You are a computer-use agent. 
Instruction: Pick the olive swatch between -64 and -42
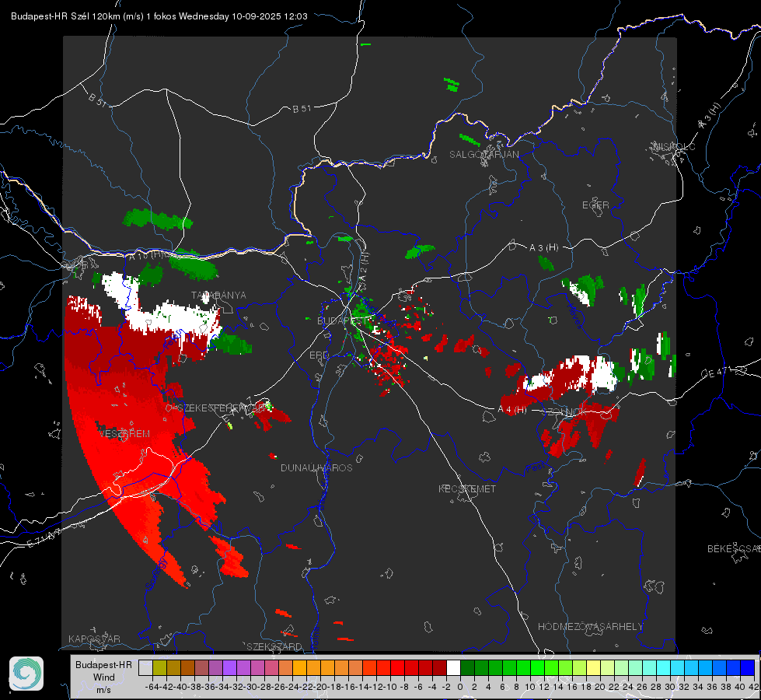click(x=159, y=668)
